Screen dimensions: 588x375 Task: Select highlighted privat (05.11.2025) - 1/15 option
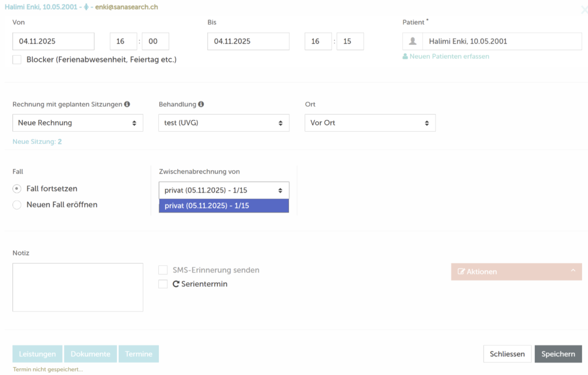click(224, 206)
